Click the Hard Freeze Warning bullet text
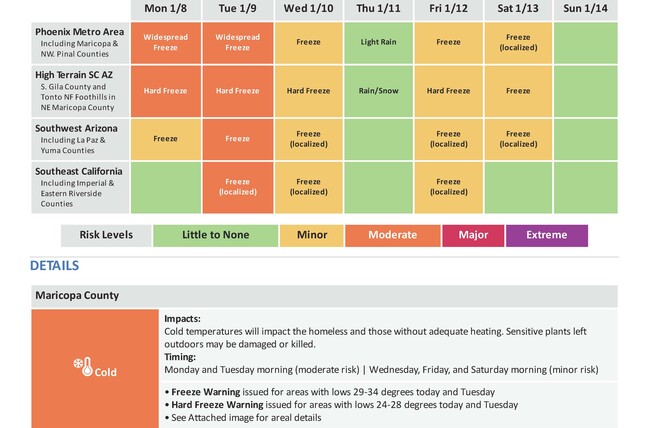 (x=341, y=405)
